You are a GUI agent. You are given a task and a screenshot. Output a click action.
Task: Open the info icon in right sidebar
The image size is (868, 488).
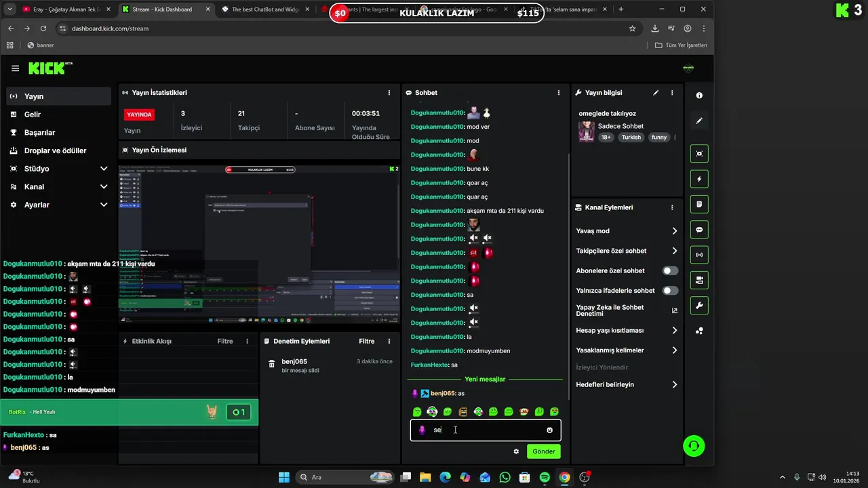[699, 96]
